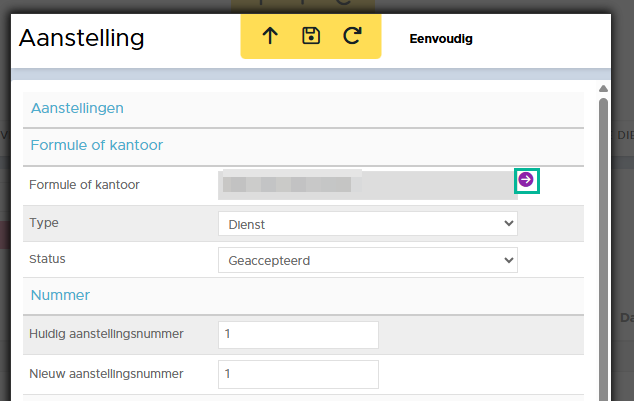Open linked Formule of kantoor via purple arrow
Image resolution: width=634 pixels, height=401 pixels.
[x=526, y=179]
